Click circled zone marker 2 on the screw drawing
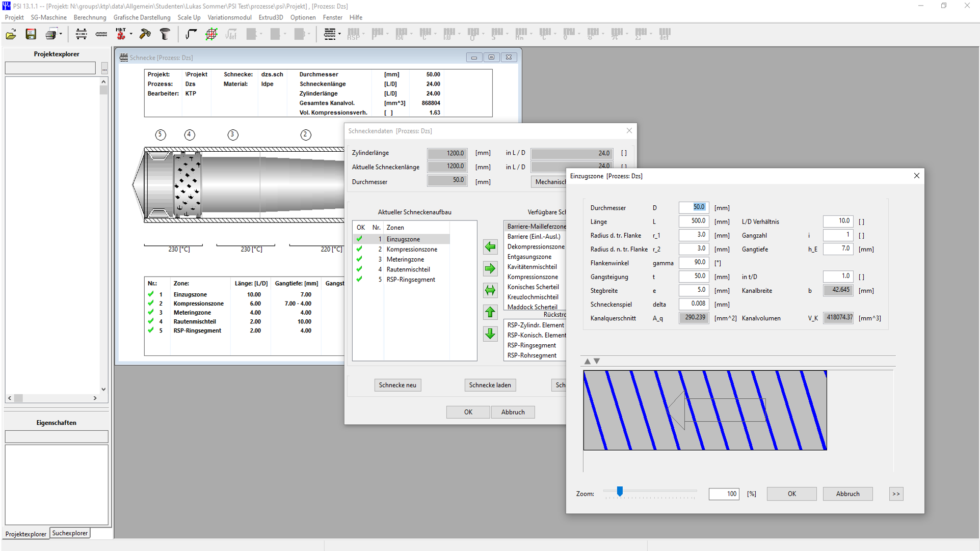Screen dimensions: 980x551 [x=306, y=134]
